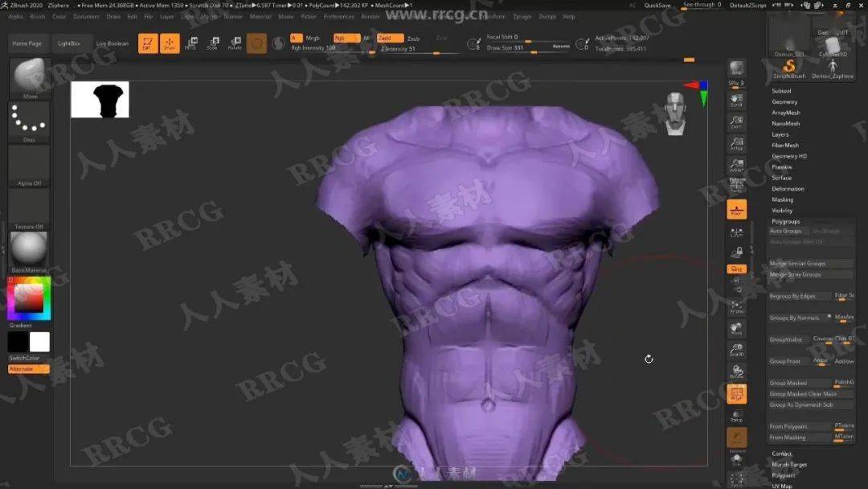
Task: Click the Texture Off selector
Action: (x=29, y=211)
